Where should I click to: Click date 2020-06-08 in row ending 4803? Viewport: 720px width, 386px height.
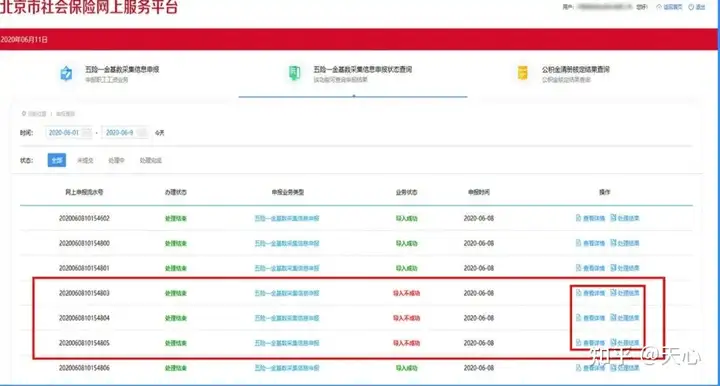tap(478, 293)
